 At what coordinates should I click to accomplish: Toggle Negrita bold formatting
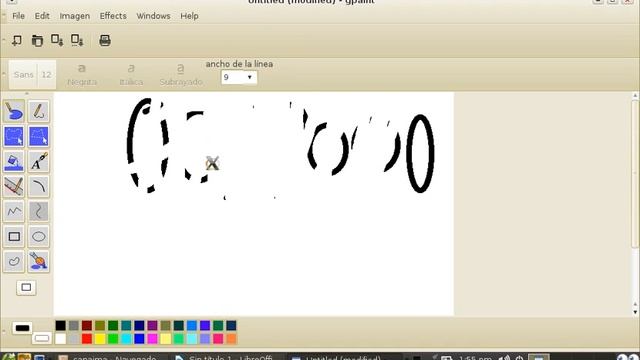coord(82,75)
